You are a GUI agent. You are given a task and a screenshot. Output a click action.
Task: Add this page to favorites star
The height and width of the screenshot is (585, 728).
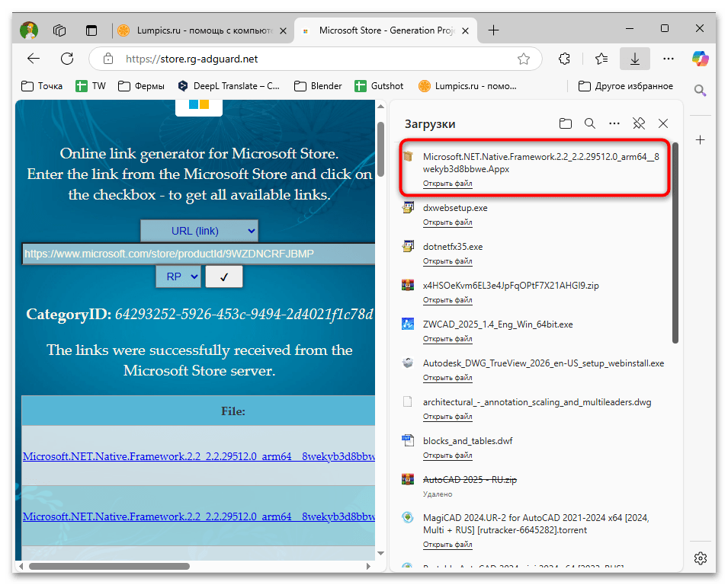tap(523, 59)
